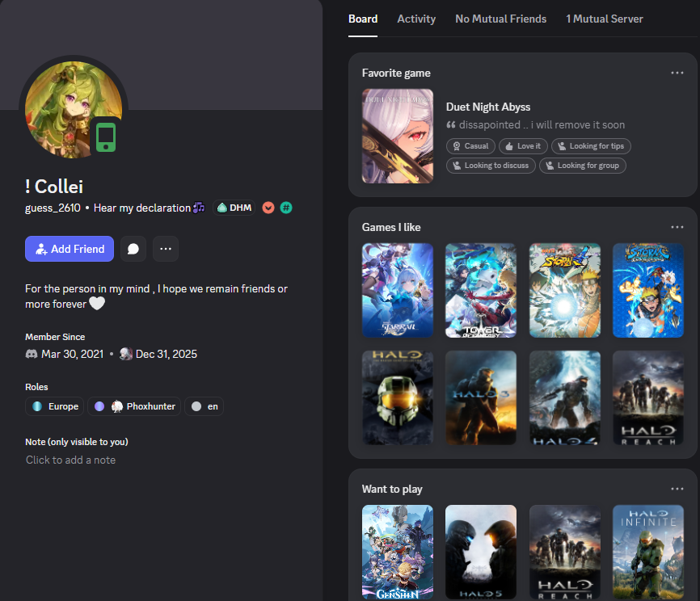Open a message chat with Collei
Viewport: 700px width, 601px height.
click(133, 249)
